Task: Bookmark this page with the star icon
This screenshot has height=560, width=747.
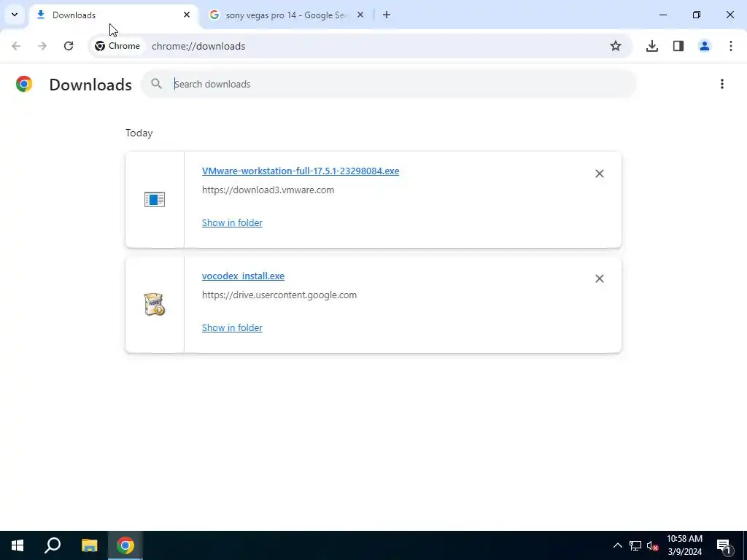Action: point(616,46)
